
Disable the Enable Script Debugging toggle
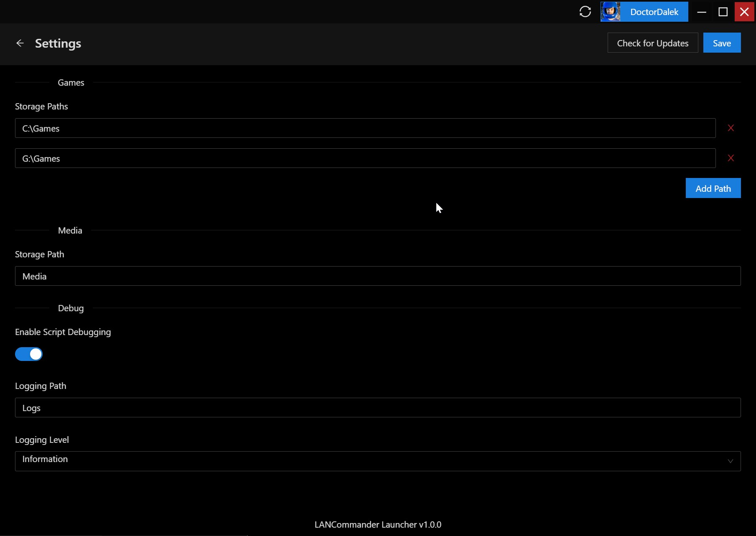pos(29,354)
